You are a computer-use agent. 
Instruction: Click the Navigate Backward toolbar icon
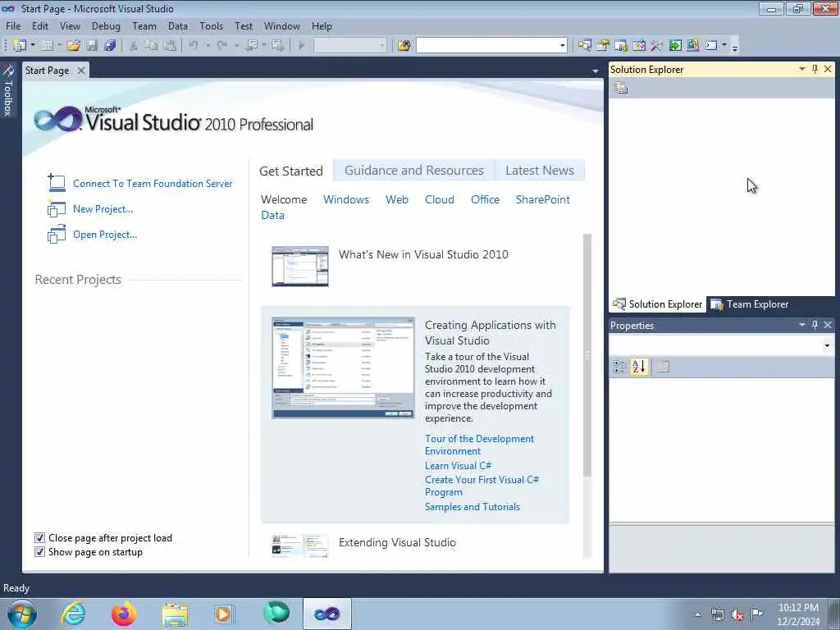tap(251, 46)
